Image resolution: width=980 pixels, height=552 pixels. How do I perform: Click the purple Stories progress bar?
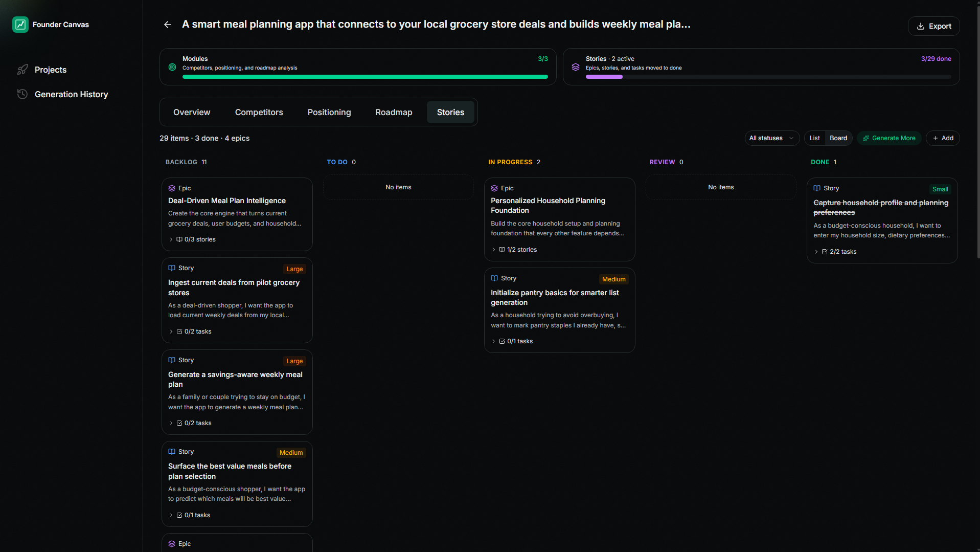(604, 77)
